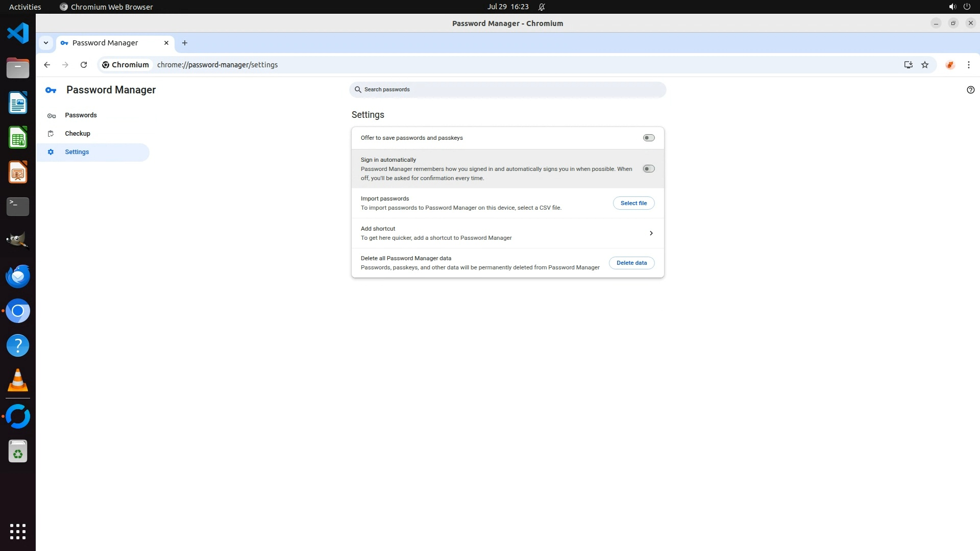The height and width of the screenshot is (551, 980).
Task: Enable Offer to save passwords toggle
Action: pos(648,138)
